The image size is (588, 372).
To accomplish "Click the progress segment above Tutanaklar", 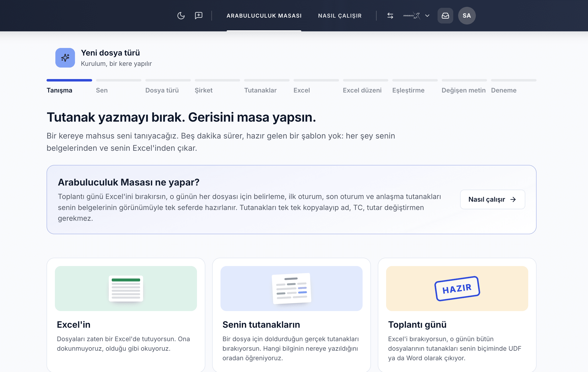I will click(x=267, y=80).
